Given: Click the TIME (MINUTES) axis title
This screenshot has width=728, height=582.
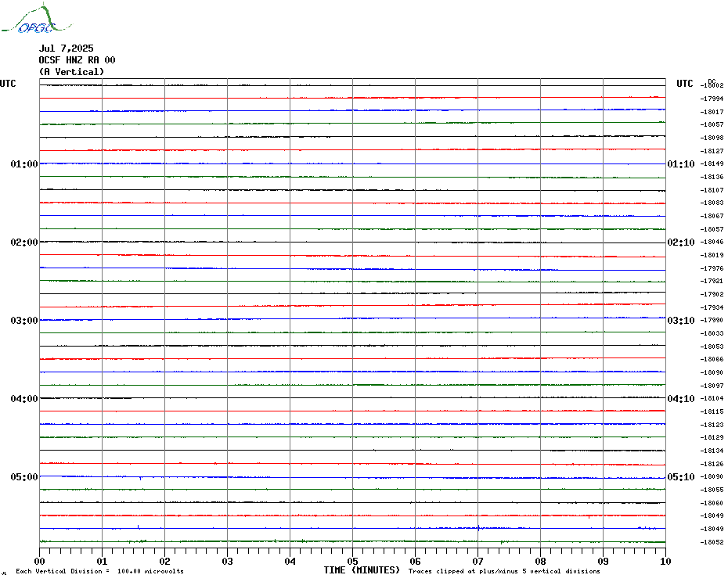Looking at the screenshot, I should pyautogui.click(x=362, y=570).
